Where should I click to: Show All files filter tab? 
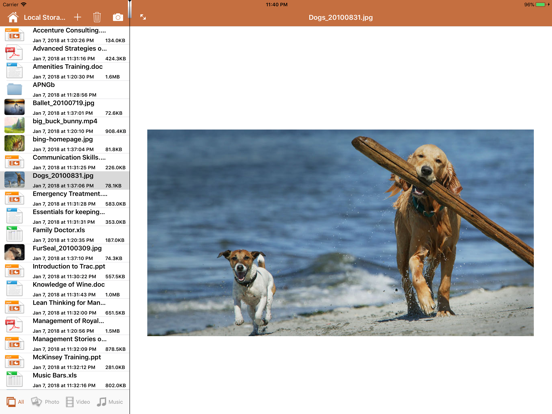[15, 402]
